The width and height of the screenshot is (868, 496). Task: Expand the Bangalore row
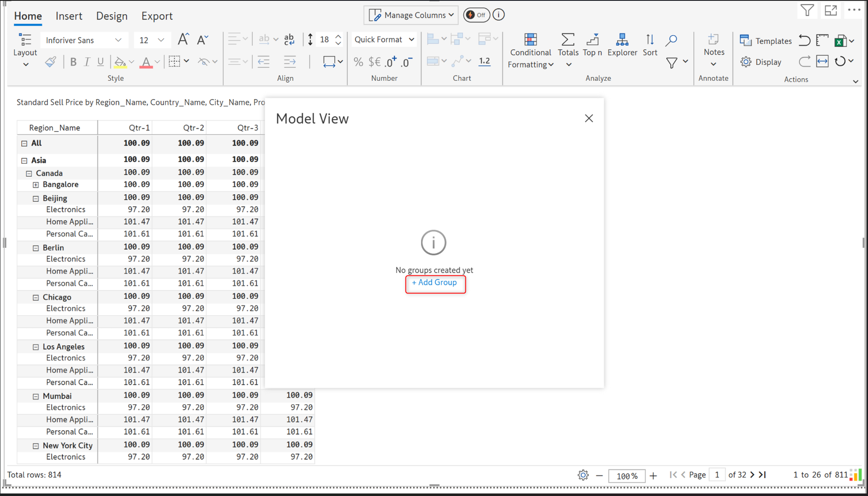tap(36, 185)
